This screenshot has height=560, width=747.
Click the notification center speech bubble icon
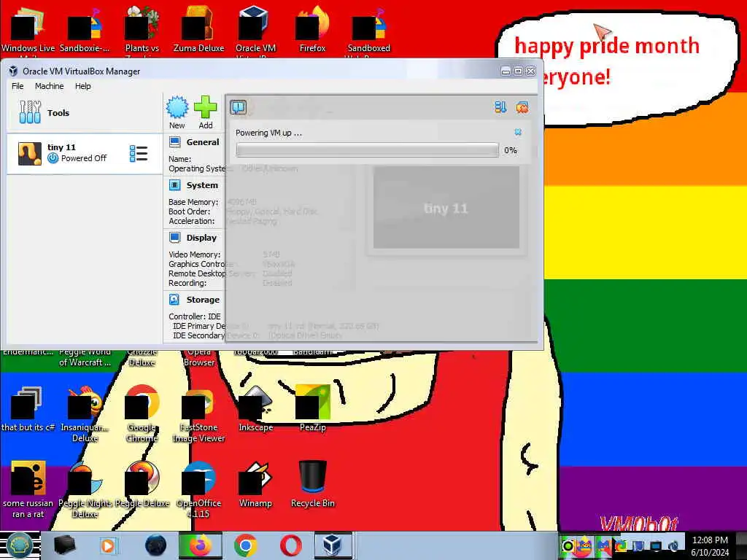coord(239,107)
